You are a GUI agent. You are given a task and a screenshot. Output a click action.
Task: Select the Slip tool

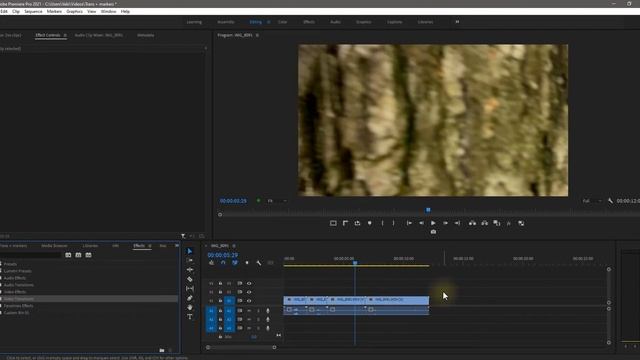190,289
